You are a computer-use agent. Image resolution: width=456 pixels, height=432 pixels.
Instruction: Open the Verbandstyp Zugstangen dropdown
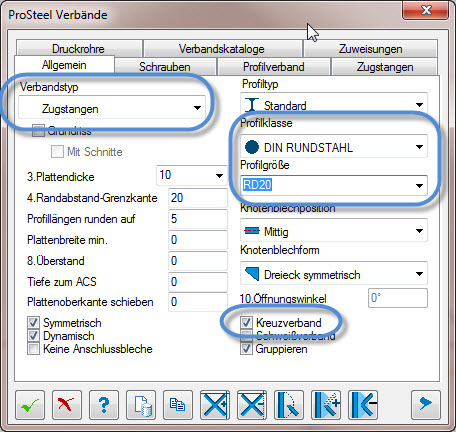click(112, 108)
